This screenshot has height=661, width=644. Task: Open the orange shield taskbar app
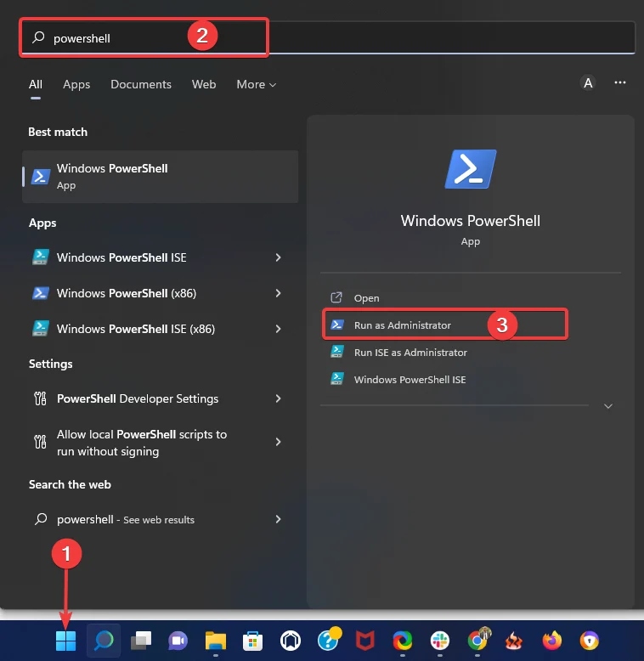point(590,641)
